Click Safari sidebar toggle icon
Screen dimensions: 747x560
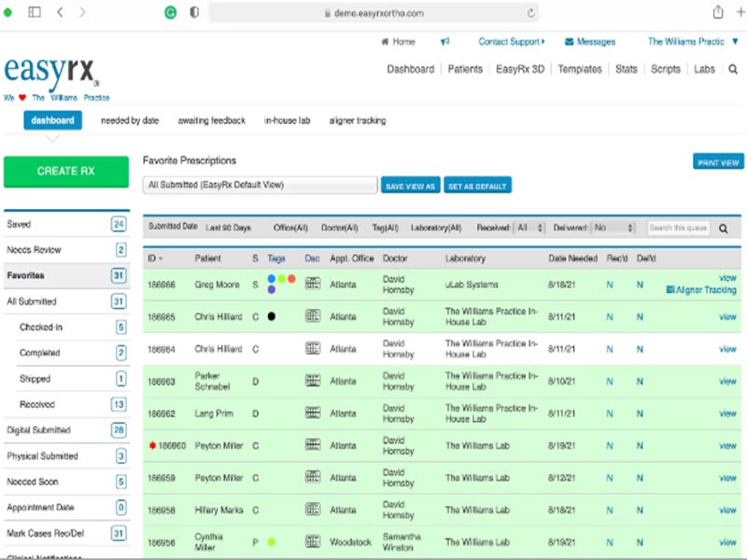coord(35,12)
